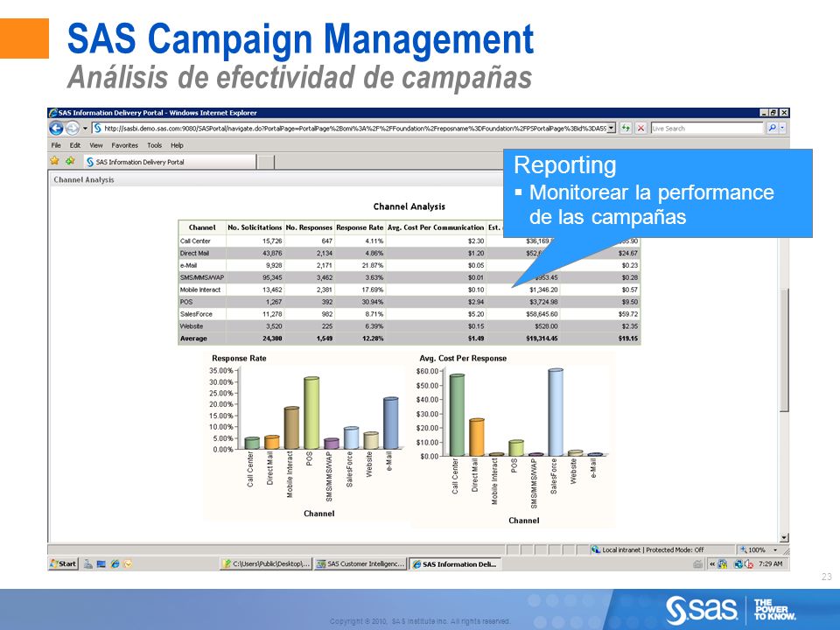Go back with the browser Back arrow
The width and height of the screenshot is (840, 630).
click(56, 128)
